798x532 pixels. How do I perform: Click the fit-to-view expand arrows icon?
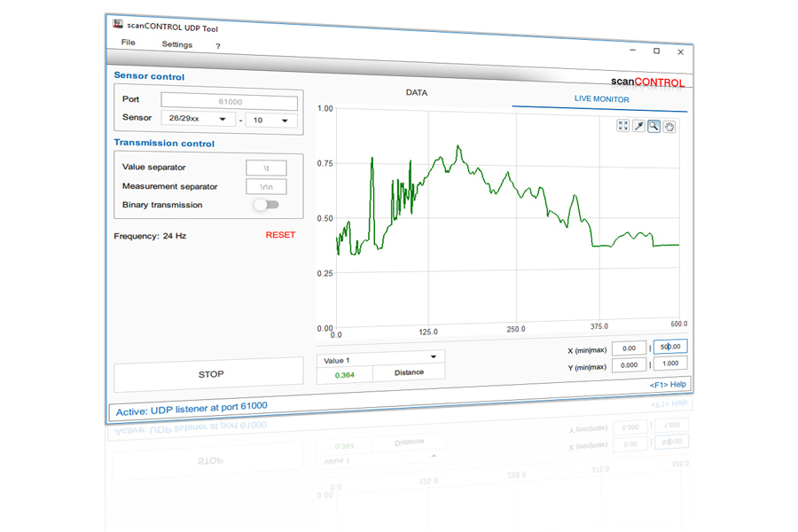[x=622, y=127]
